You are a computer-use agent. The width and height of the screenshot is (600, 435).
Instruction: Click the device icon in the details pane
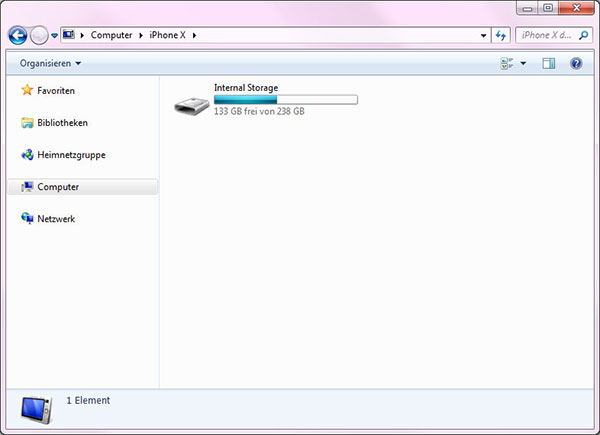(x=36, y=410)
